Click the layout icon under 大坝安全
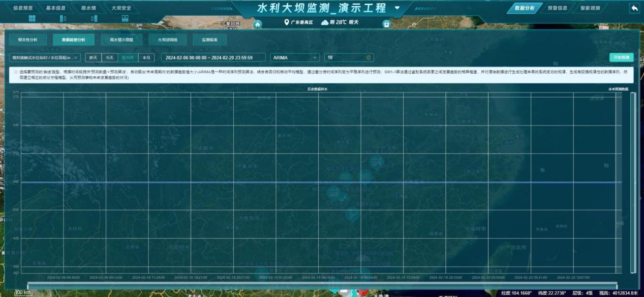 tap(125, 18)
